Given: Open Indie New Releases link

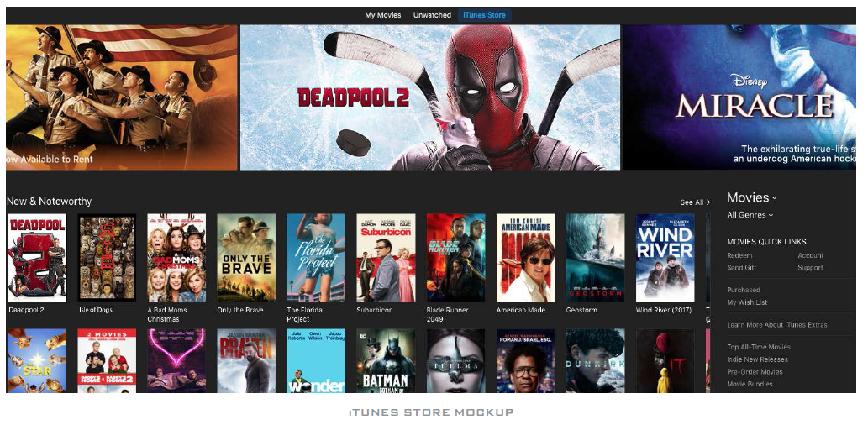Looking at the screenshot, I should click(757, 359).
